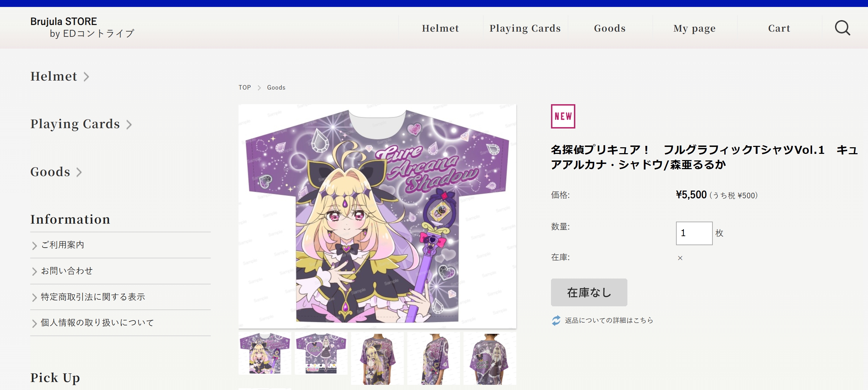Open the Cart link
This screenshot has height=390, width=868.
(x=779, y=28)
